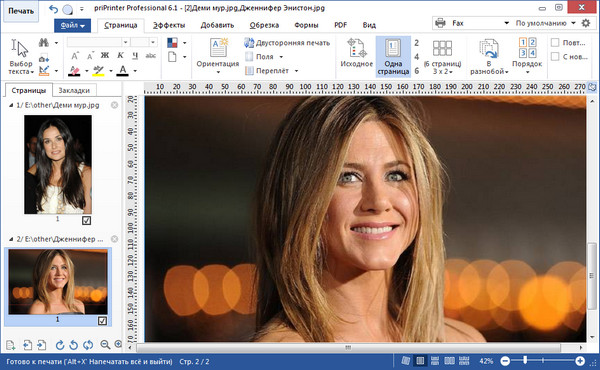This screenshot has height=370, width=600.
Task: Open the Добавить ribbon tab
Action: (x=217, y=25)
